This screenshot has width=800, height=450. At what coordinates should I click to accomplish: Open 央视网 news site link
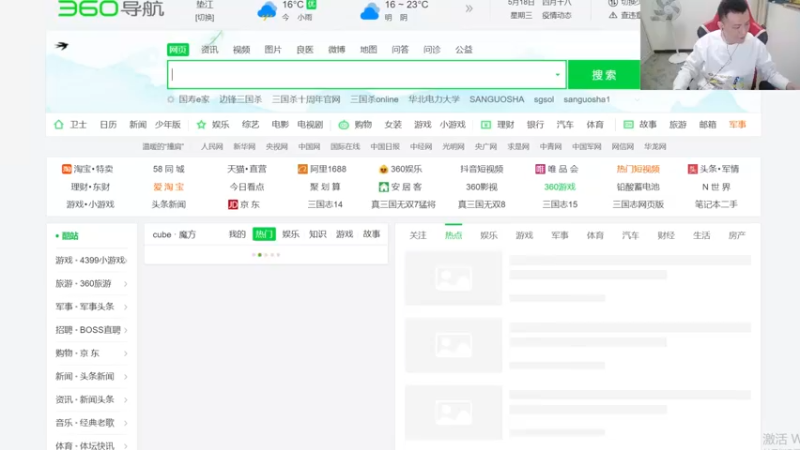[x=277, y=146]
